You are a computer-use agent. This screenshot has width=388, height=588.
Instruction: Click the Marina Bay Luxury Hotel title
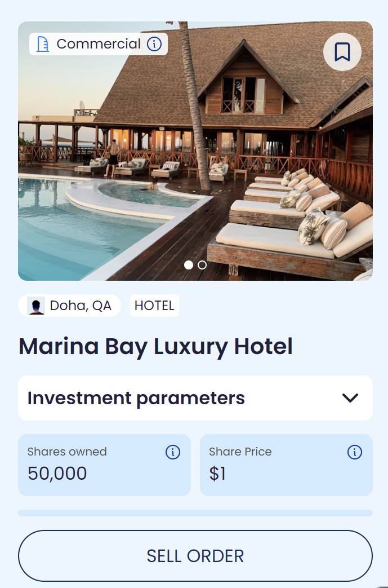(x=156, y=346)
